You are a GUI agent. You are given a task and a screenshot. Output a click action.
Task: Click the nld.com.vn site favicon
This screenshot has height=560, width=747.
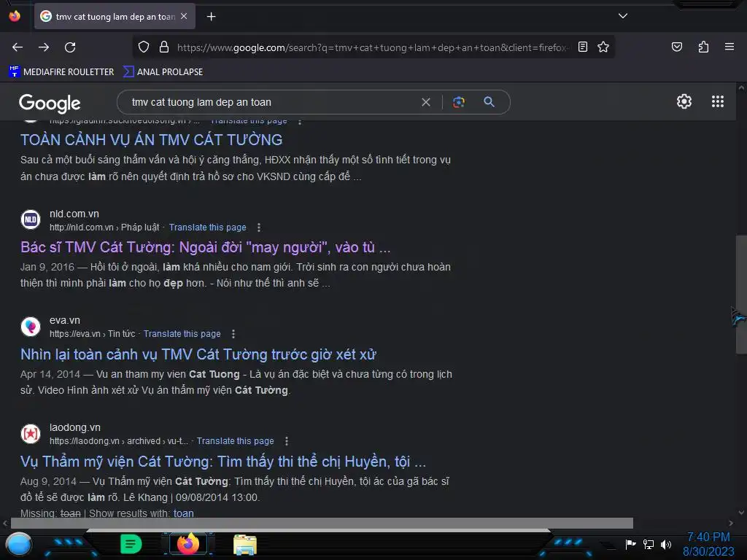coord(31,219)
